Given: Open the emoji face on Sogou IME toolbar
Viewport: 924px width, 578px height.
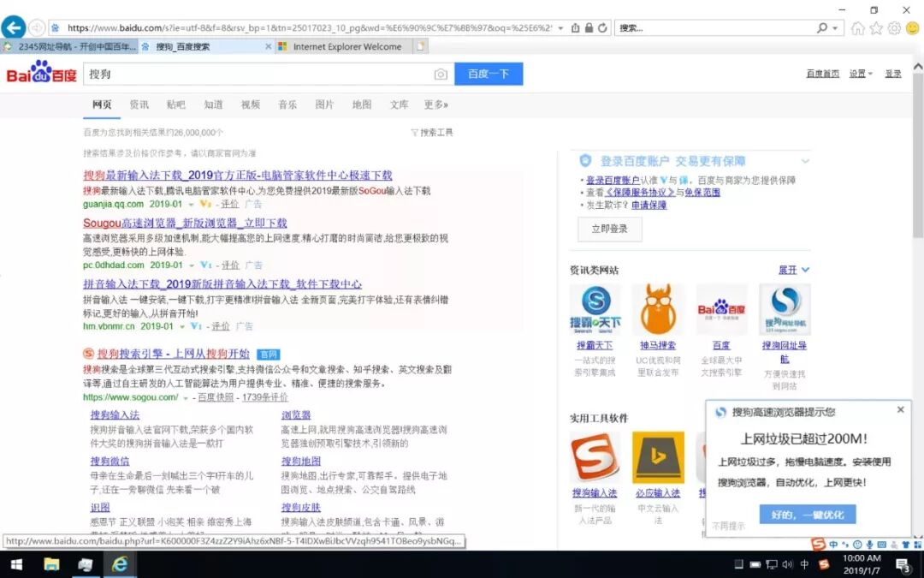Looking at the screenshot, I should 857,545.
